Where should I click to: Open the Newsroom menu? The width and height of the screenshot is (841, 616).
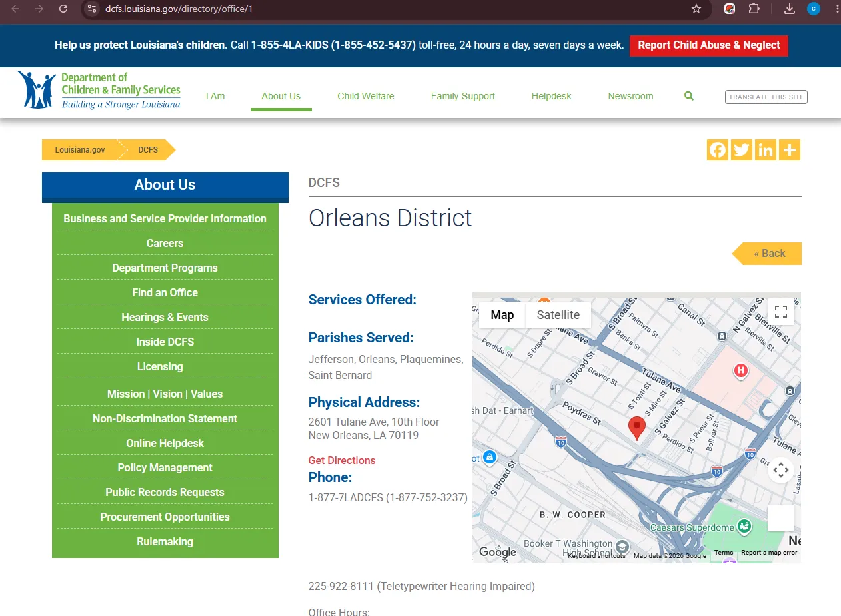[x=630, y=96]
